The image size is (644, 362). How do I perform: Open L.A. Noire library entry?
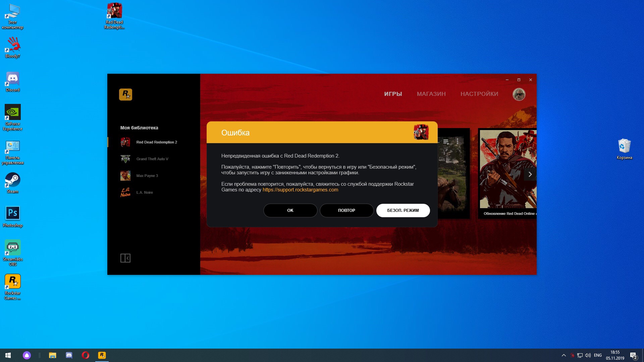click(x=144, y=192)
